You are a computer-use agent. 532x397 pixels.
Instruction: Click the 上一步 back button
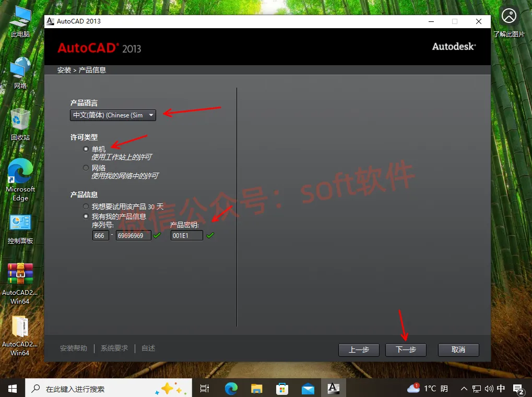coord(359,350)
